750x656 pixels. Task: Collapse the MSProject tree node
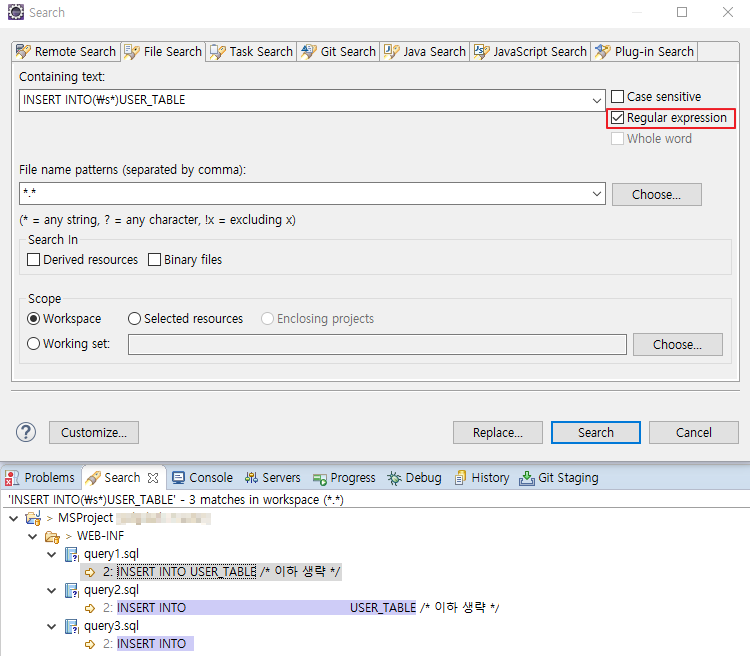click(14, 518)
